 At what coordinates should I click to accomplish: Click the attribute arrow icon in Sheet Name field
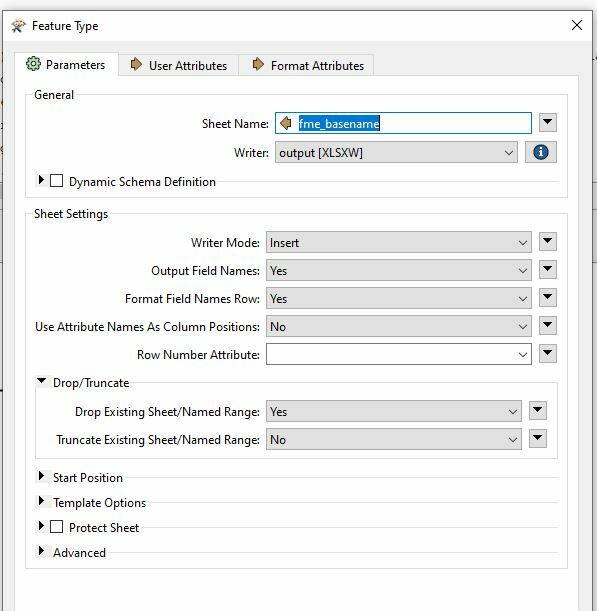pos(286,123)
